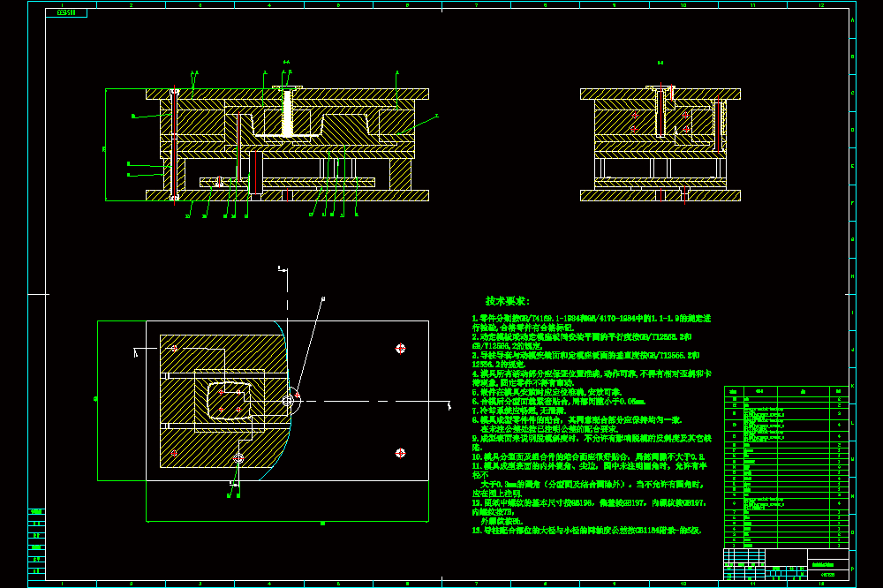Select note 13 citing GB1184 coaxiality tolerance
Viewport: 883px width, 588px height.
[x=587, y=531]
